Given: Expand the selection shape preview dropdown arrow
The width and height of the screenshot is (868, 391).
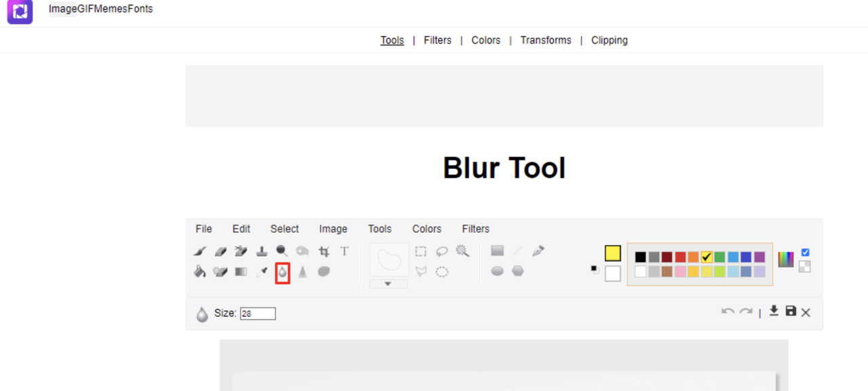Looking at the screenshot, I should coord(388,284).
